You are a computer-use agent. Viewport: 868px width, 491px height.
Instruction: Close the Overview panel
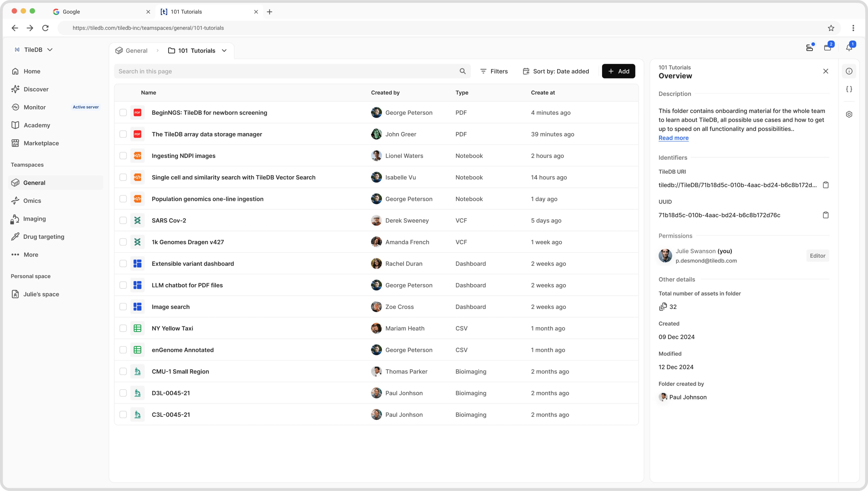tap(825, 71)
